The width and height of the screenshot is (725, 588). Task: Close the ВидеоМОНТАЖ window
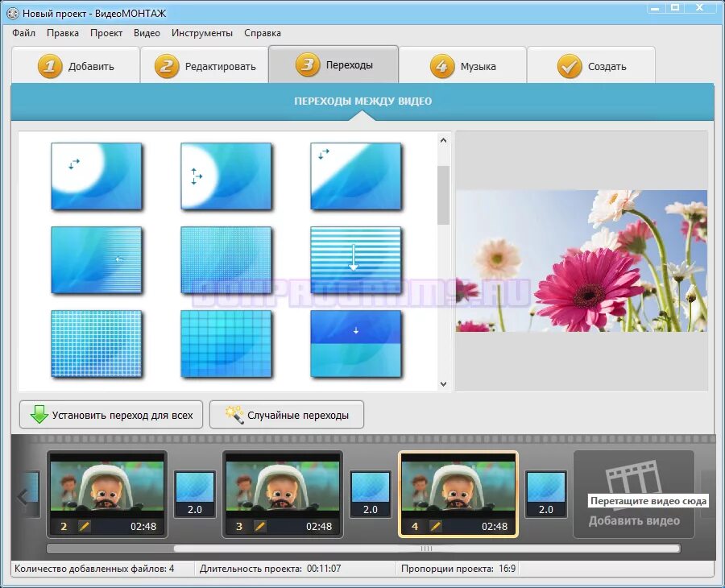[701, 8]
